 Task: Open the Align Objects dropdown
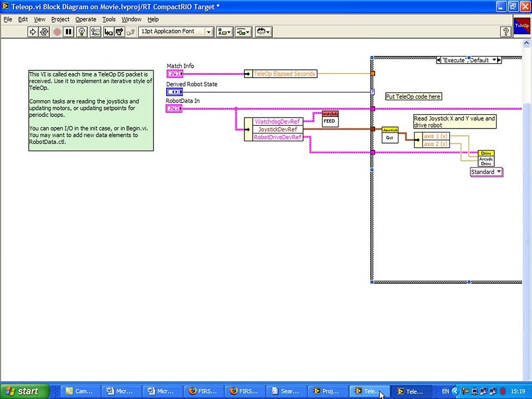click(x=224, y=32)
